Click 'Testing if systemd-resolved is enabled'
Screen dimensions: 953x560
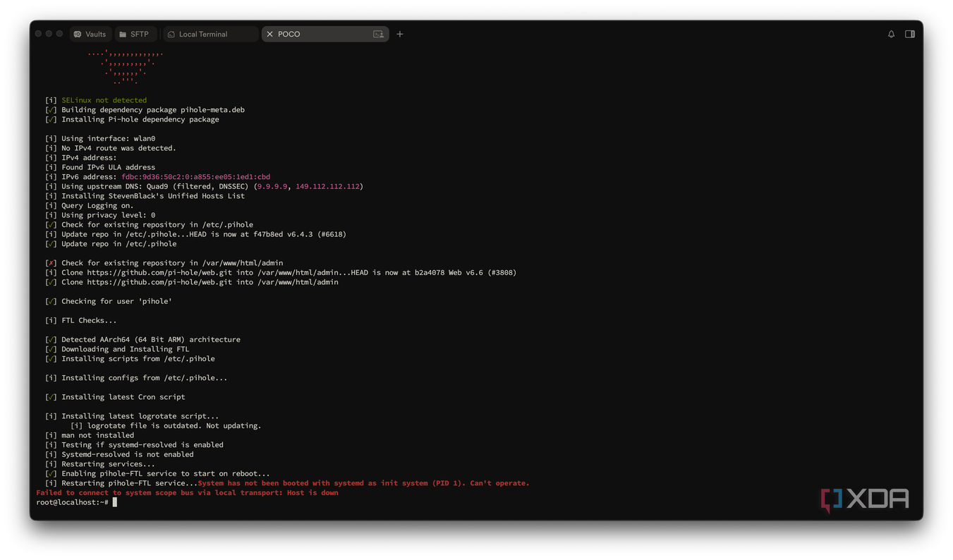[142, 445]
